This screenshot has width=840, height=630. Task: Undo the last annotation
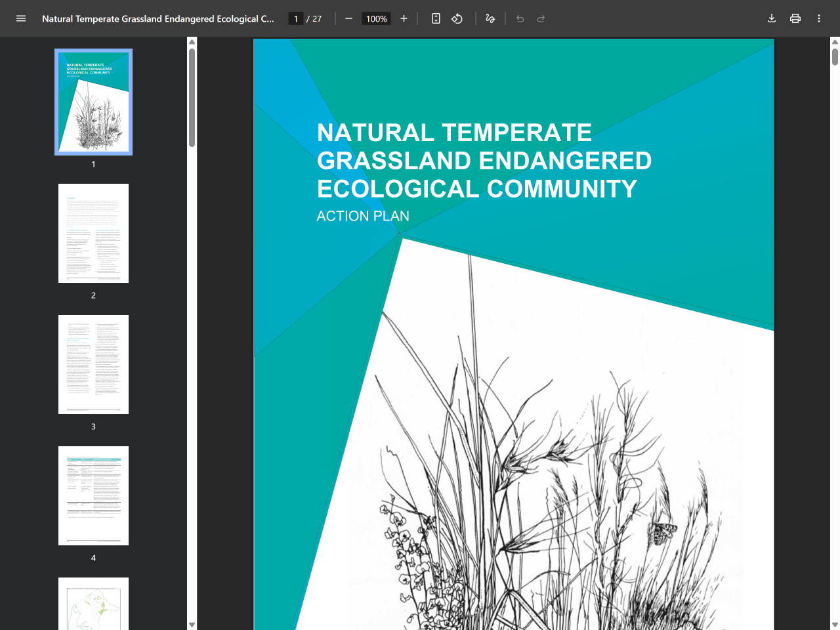pyautogui.click(x=520, y=18)
